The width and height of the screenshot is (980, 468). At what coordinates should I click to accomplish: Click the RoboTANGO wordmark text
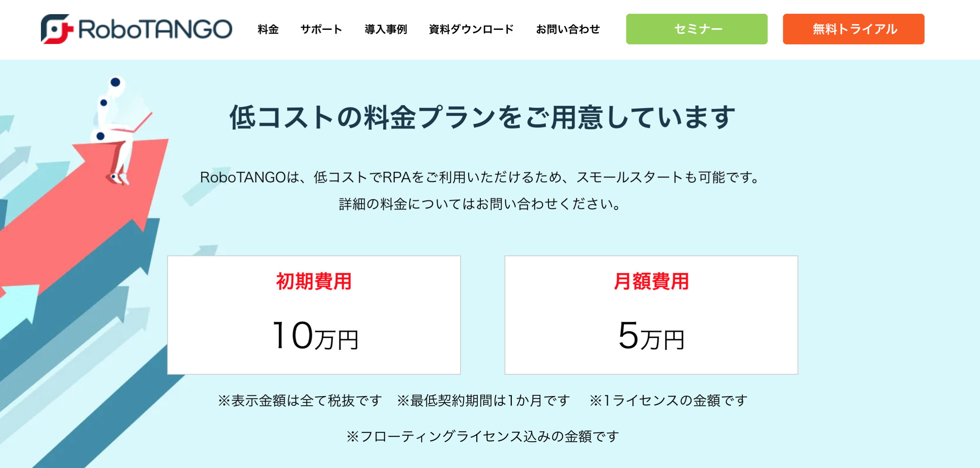coord(155,29)
